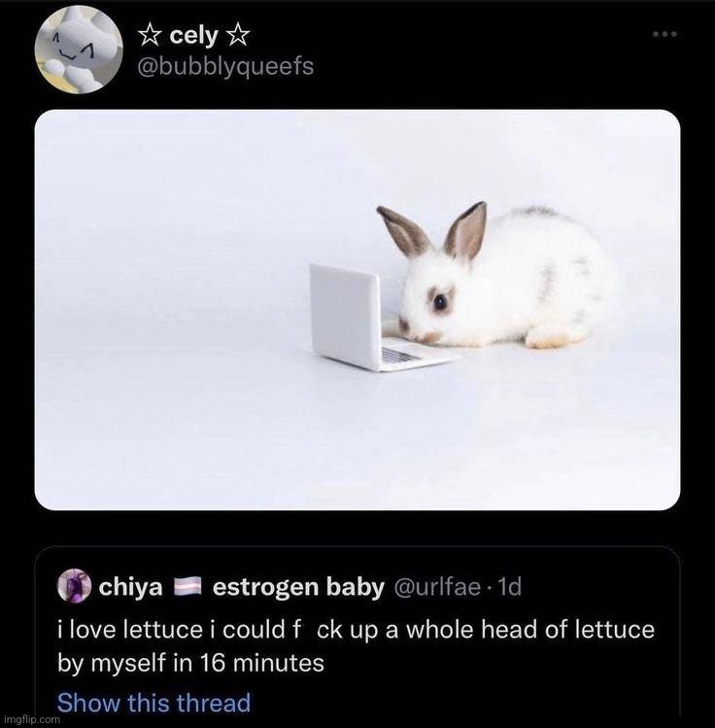Image resolution: width=715 pixels, height=728 pixels.
Task: Open quoted tweet via 'i love lettuce' line
Action: point(356,630)
